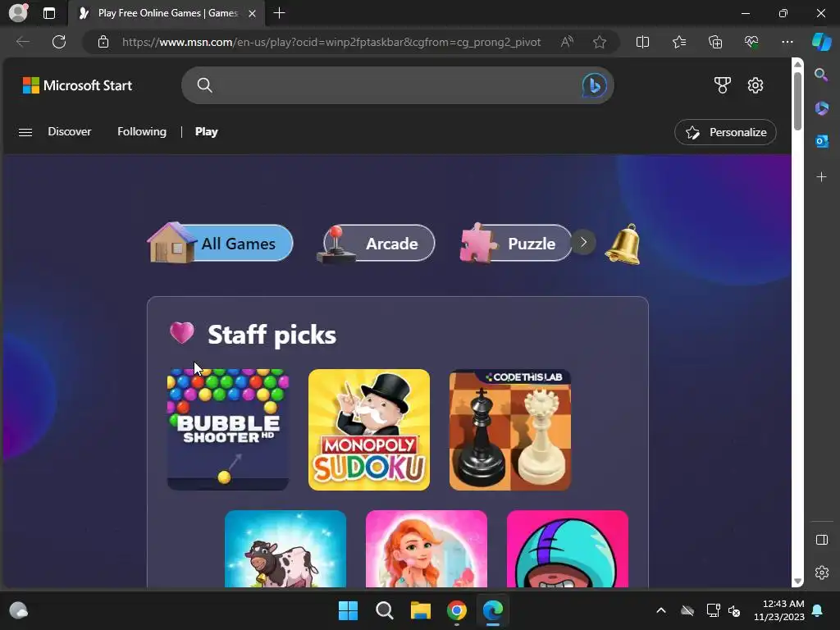840x630 pixels.
Task: Show more game categories with arrow
Action: pos(583,243)
